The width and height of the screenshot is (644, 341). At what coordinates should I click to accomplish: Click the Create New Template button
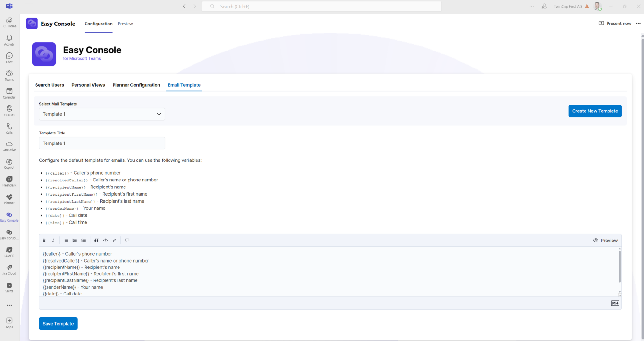594,111
